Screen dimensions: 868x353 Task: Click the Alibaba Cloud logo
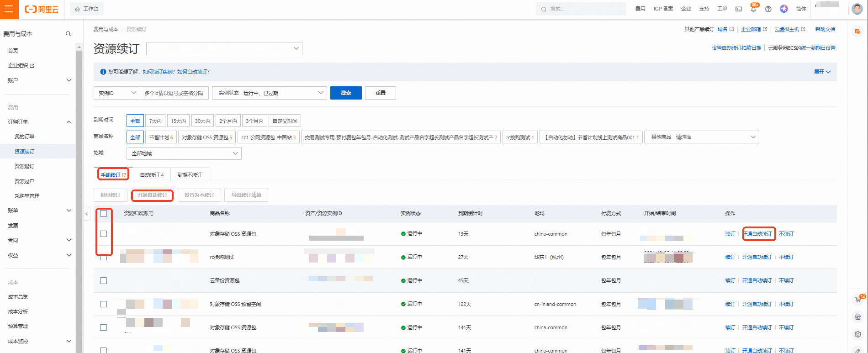click(x=42, y=9)
